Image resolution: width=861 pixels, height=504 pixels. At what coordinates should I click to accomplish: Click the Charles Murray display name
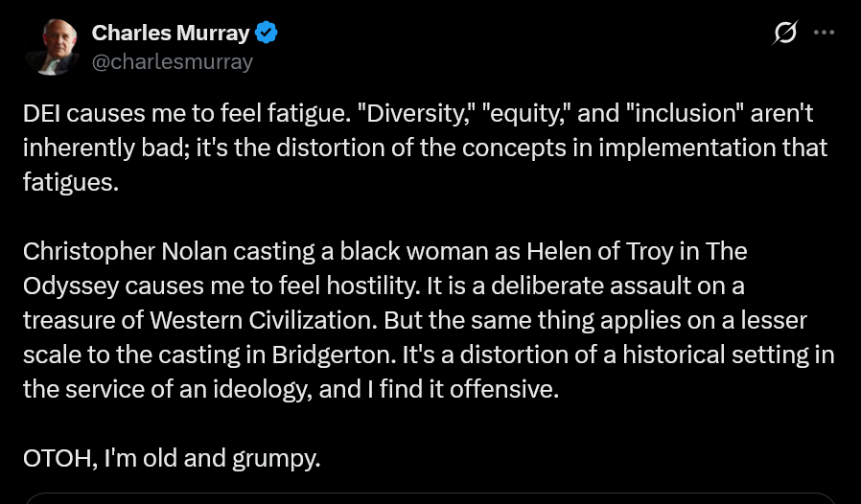click(170, 33)
